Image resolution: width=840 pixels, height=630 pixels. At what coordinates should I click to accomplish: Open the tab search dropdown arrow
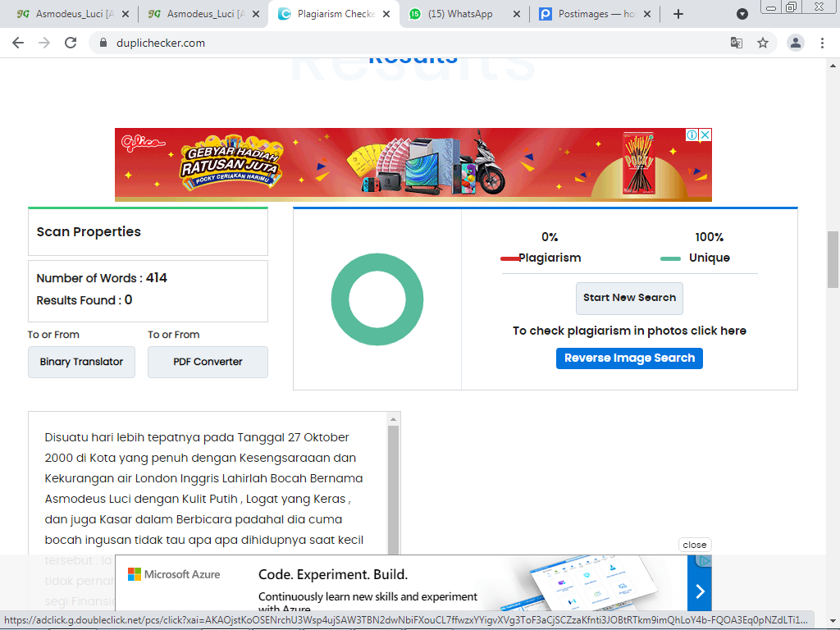[742, 14]
